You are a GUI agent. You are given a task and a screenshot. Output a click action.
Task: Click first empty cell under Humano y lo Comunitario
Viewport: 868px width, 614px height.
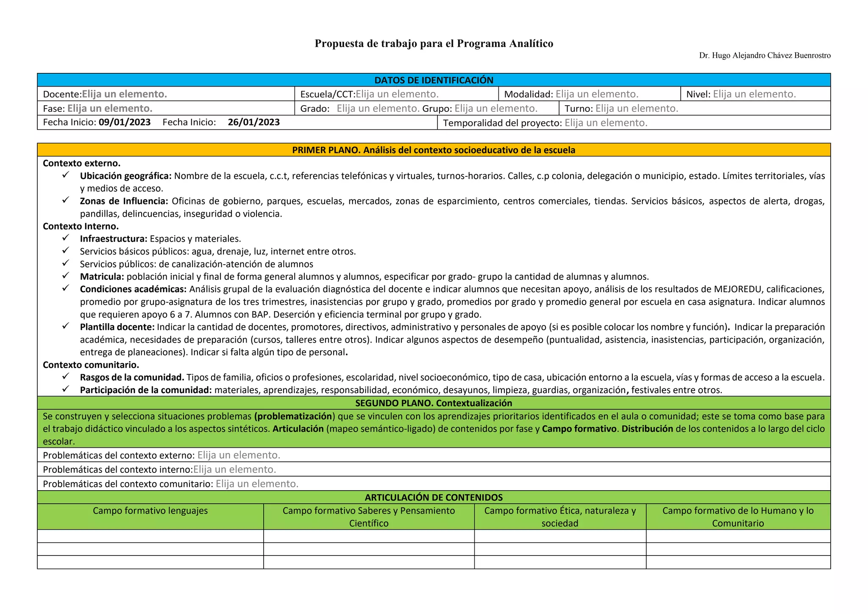[x=738, y=536]
